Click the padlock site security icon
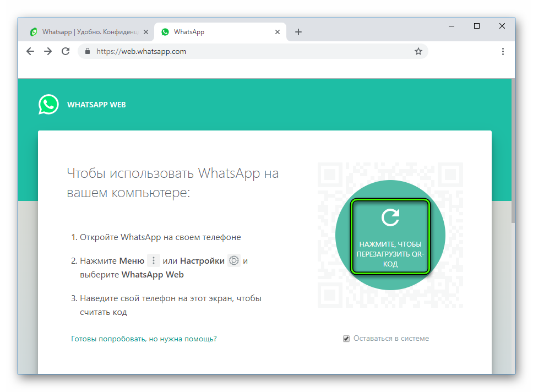Image resolution: width=533 pixels, height=392 pixels. click(88, 51)
